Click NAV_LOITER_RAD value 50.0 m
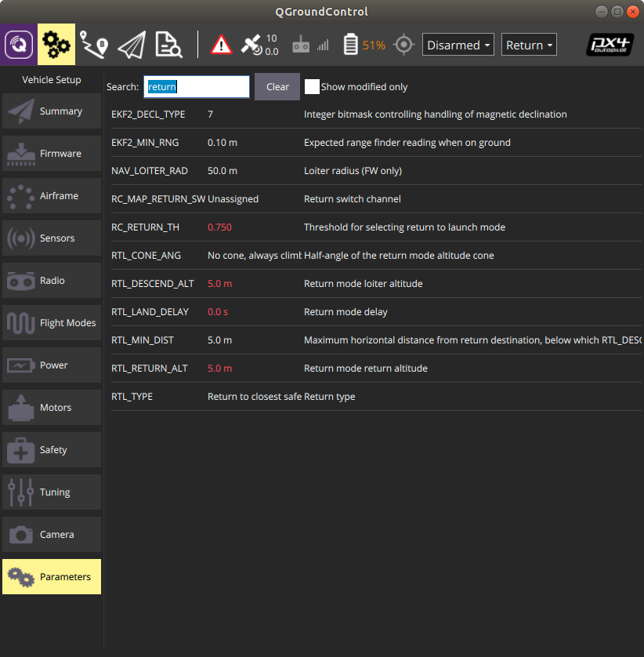The width and height of the screenshot is (644, 657). 223,171
